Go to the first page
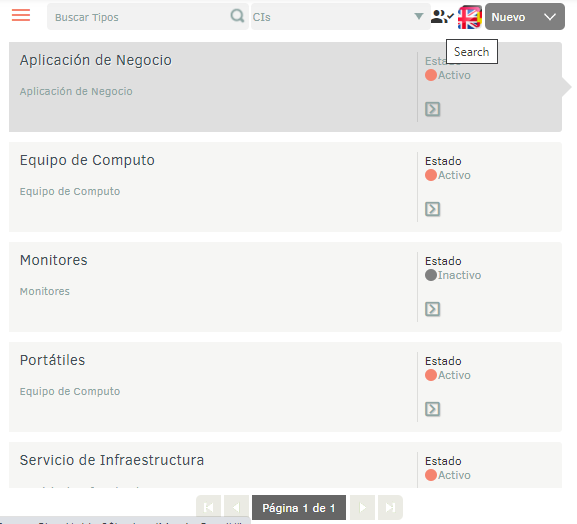Viewport: 577px width, 524px height. tap(208, 507)
